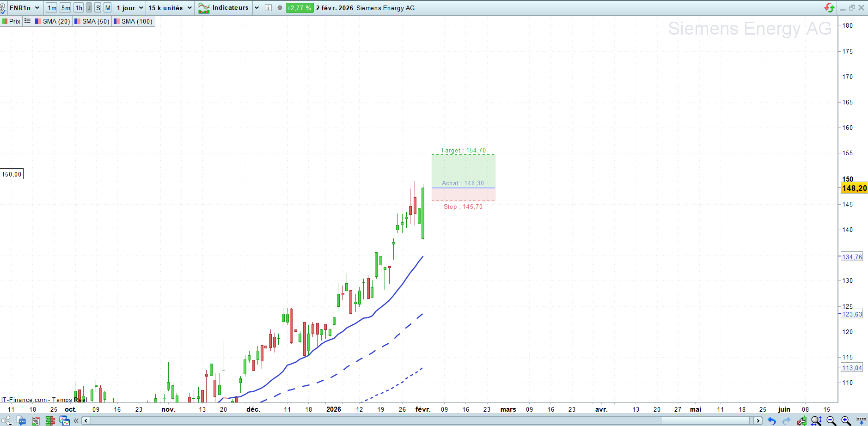Click the last toolbar icon with dropdown arrow
This screenshot has width=868, height=426.
tap(861, 420)
